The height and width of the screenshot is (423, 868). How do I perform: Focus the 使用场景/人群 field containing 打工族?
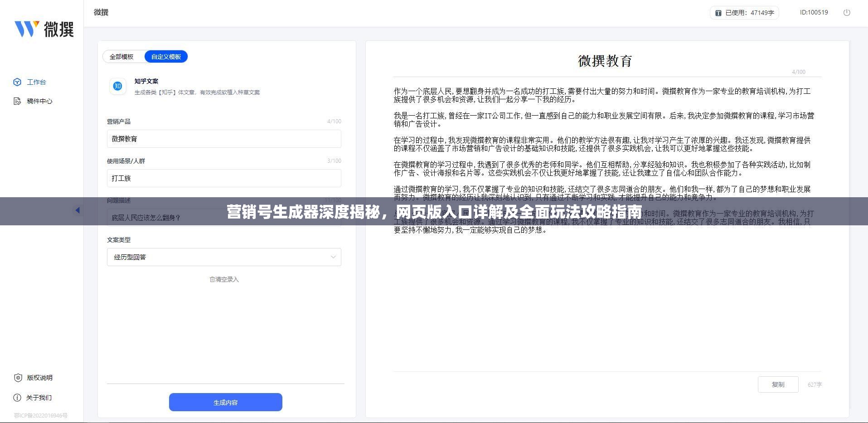click(224, 178)
